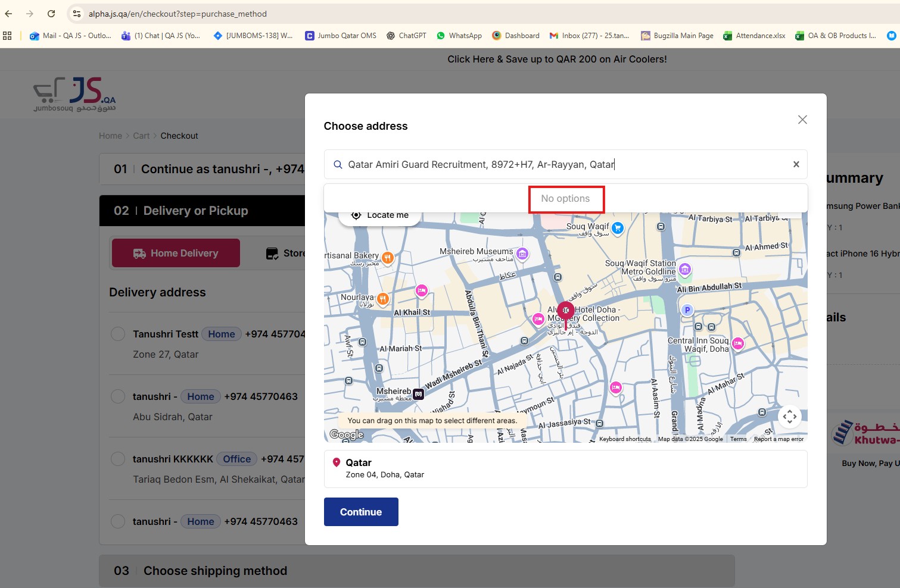
Task: Click the Souq Waqif shopping cart marker
Action: [x=618, y=227]
